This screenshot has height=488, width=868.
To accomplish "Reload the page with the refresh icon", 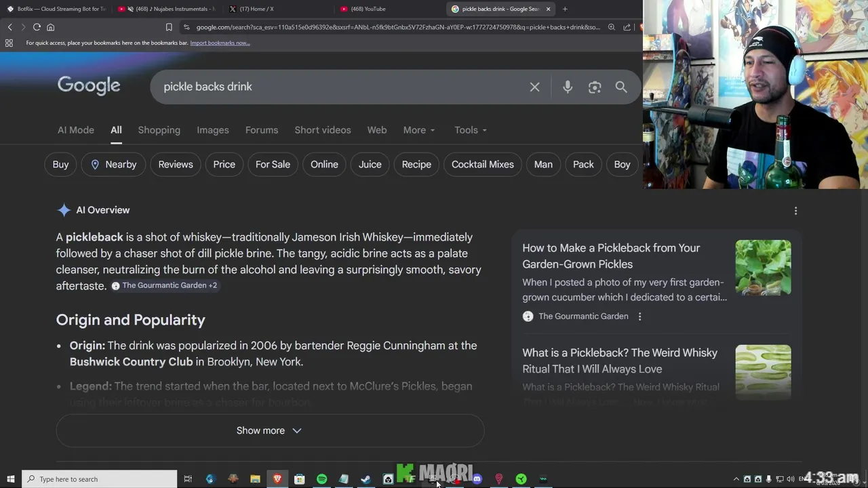I will pyautogui.click(x=37, y=27).
